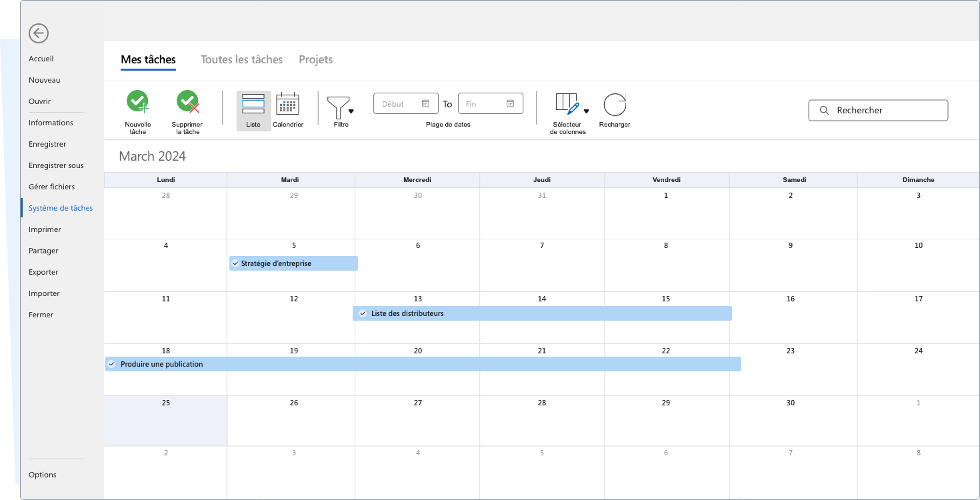Choose Imprimer in the sidebar
Screen dimensions: 980x500
pyautogui.click(x=45, y=229)
